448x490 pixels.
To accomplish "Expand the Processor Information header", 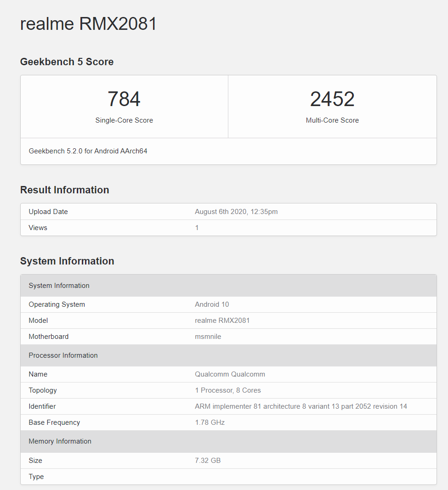I will 63,355.
